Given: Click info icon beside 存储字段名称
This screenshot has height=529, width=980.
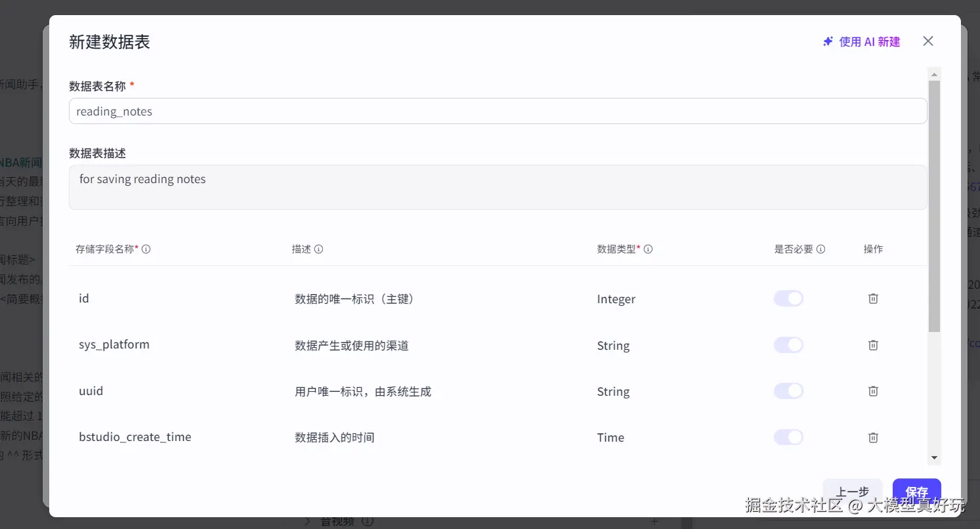Looking at the screenshot, I should [x=146, y=249].
